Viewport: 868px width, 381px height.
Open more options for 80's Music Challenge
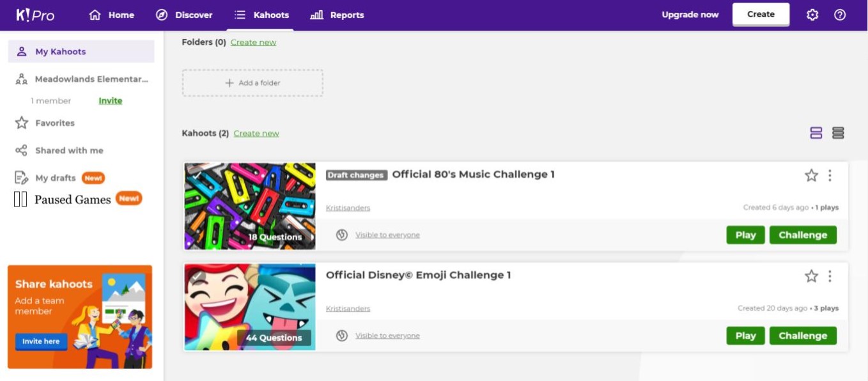(830, 175)
